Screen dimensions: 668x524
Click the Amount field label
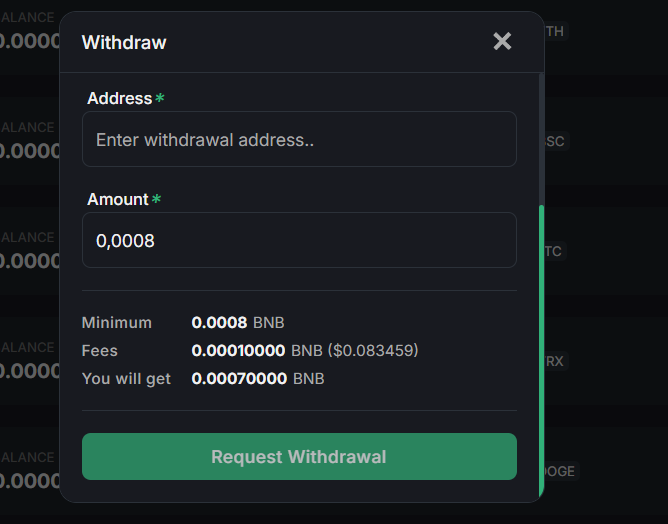tap(117, 199)
